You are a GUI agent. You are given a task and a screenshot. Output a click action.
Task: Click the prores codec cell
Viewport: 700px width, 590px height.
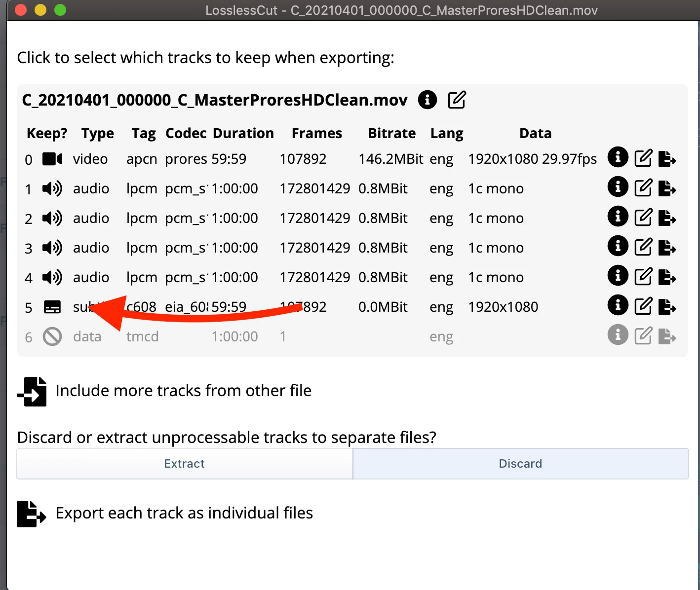[x=186, y=159]
